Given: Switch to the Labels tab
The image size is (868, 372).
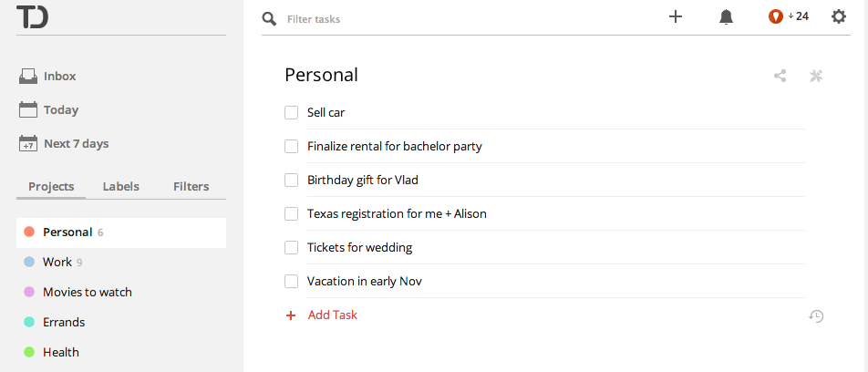Looking at the screenshot, I should (121, 187).
